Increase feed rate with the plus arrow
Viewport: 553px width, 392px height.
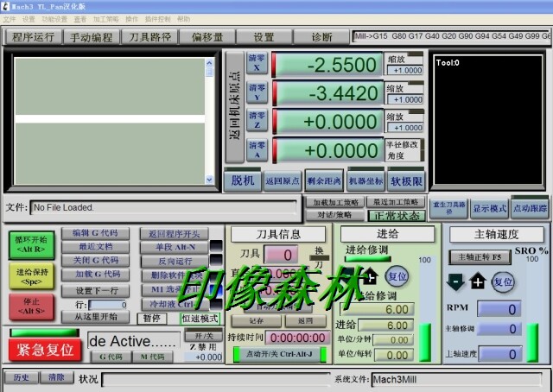point(370,276)
